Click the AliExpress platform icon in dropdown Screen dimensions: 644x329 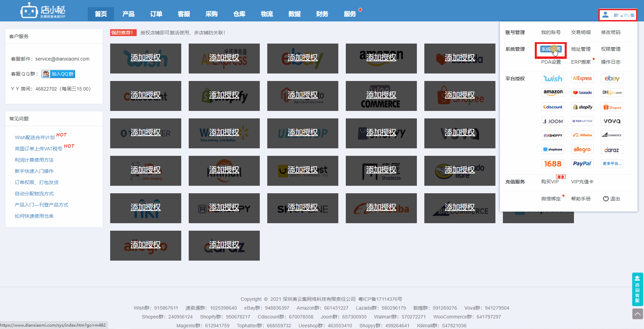click(x=582, y=79)
